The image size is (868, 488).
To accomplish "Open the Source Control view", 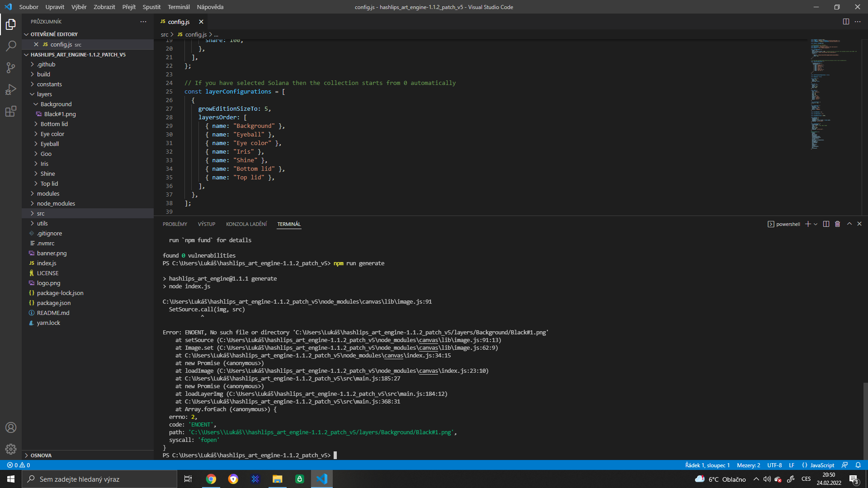I will tap(11, 67).
